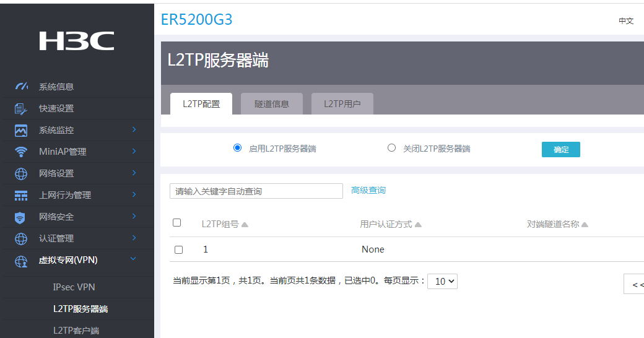Click the 网络安全 shield icon
Image resolution: width=644 pixels, height=338 pixels.
click(x=20, y=217)
